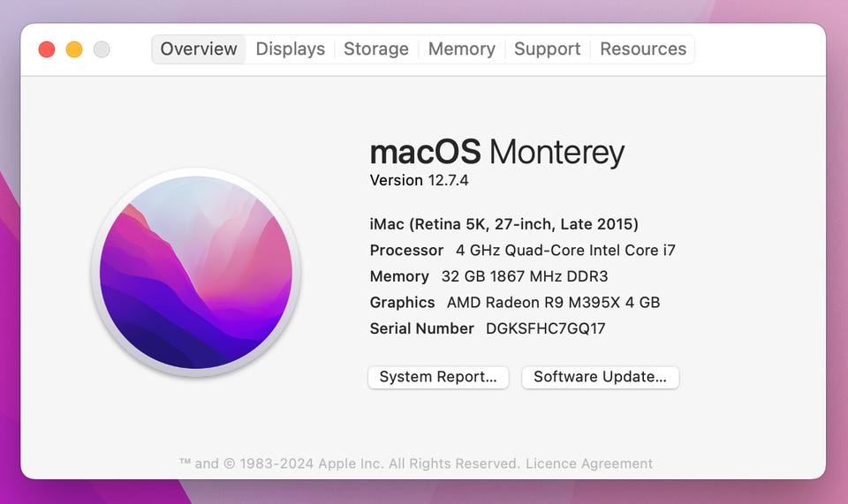Image resolution: width=848 pixels, height=504 pixels.
Task: Click the AMD Radeon R9 graphics text
Action: [553, 303]
